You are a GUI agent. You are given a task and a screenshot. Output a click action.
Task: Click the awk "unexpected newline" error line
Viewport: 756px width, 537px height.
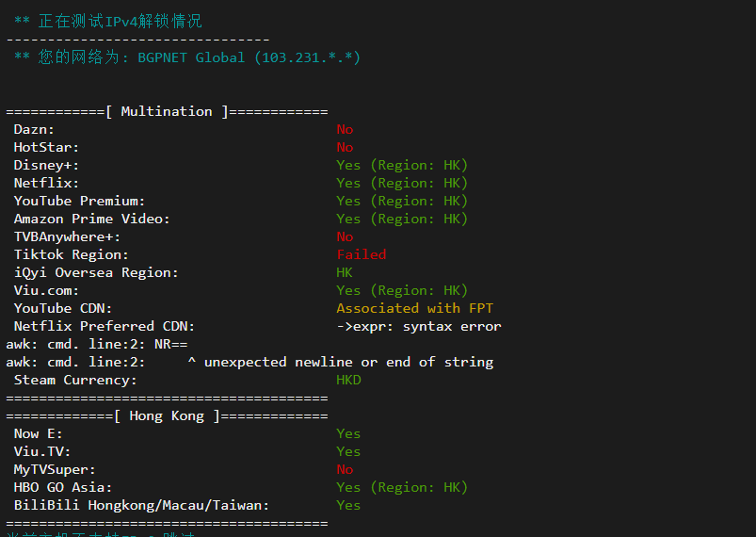coord(249,363)
